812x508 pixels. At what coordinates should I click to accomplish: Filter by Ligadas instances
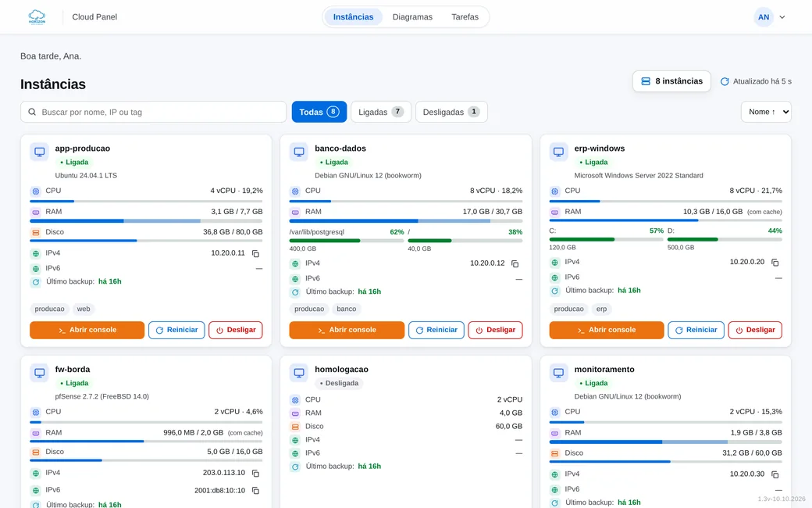coord(381,112)
